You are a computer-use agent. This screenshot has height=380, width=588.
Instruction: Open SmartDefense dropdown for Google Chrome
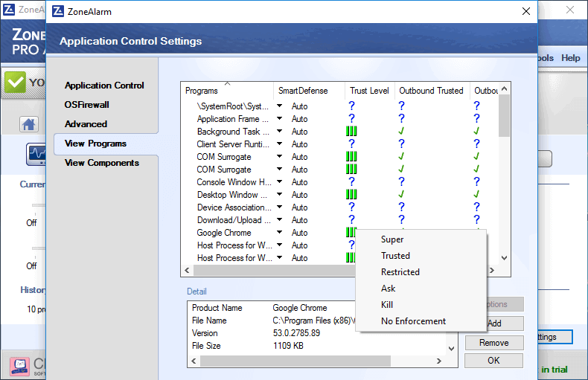[x=279, y=232]
